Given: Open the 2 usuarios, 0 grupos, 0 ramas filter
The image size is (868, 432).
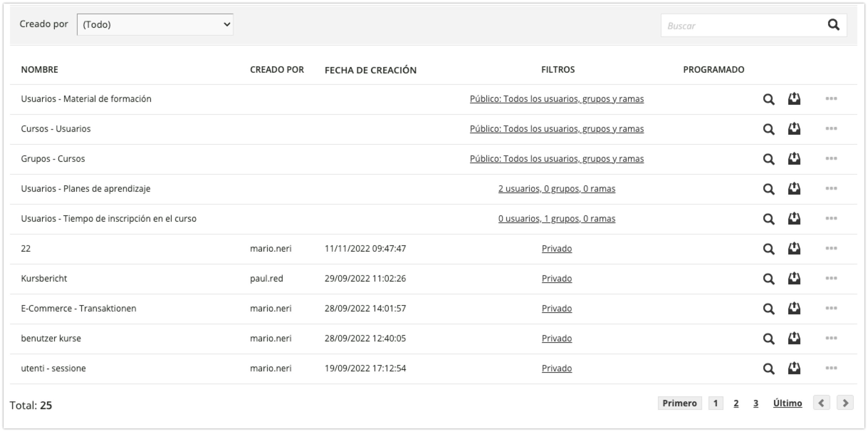Looking at the screenshot, I should (556, 189).
